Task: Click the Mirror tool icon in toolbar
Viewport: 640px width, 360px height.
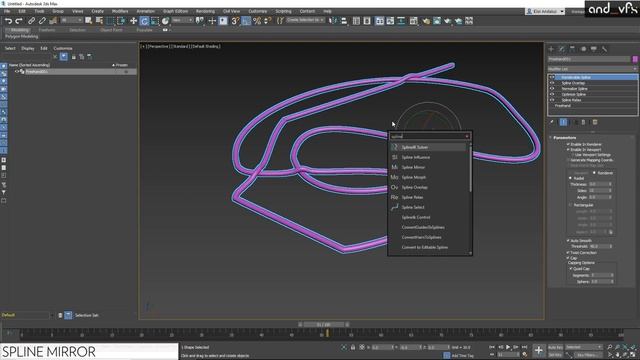Action: pos(333,21)
